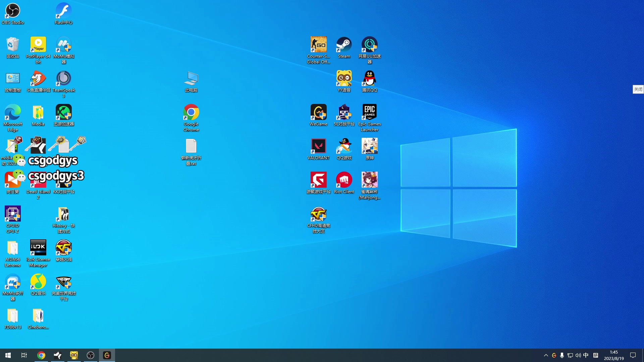Select the QQ音乐 music shortcut

[38, 285]
